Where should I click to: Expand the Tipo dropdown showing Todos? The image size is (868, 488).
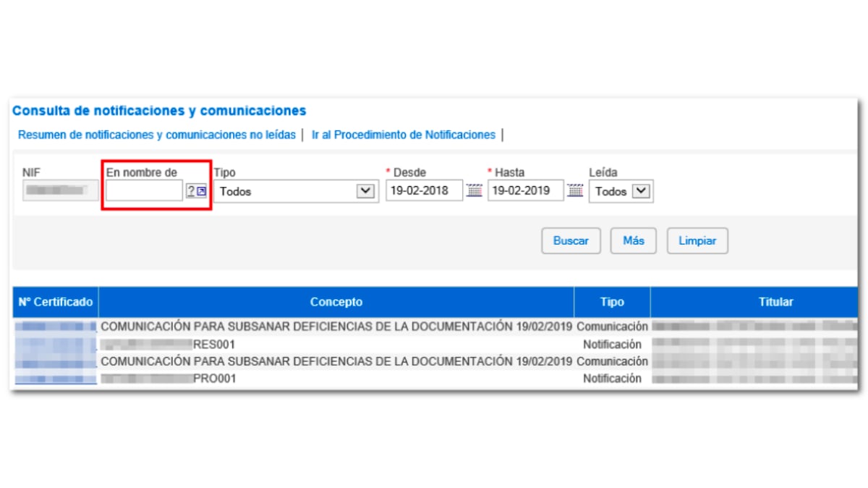point(297,192)
